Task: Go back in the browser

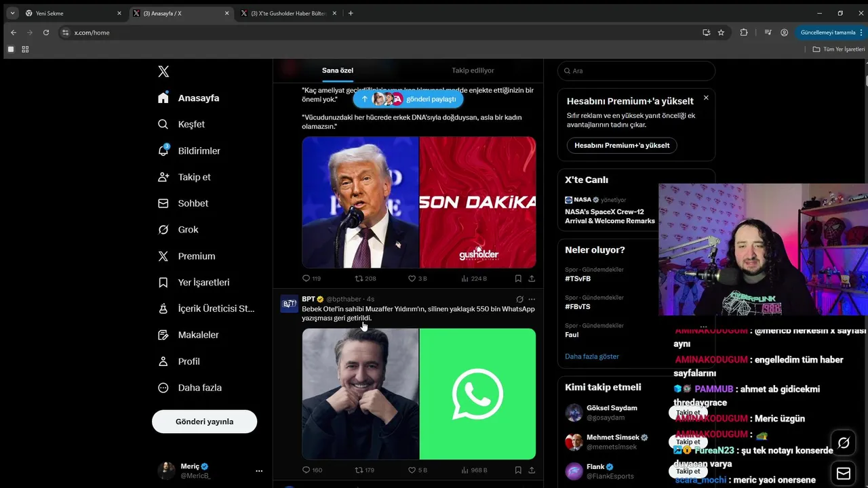Action: [14, 33]
